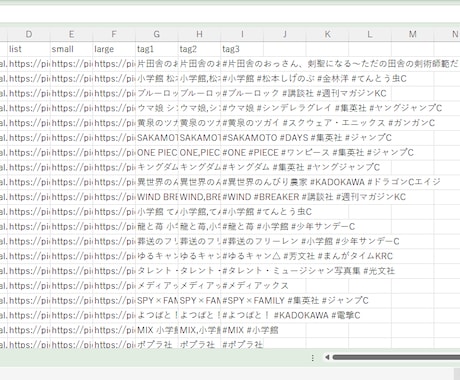460x380 pixels.
Task: Select column L header
Action: pyautogui.click(x=370, y=34)
